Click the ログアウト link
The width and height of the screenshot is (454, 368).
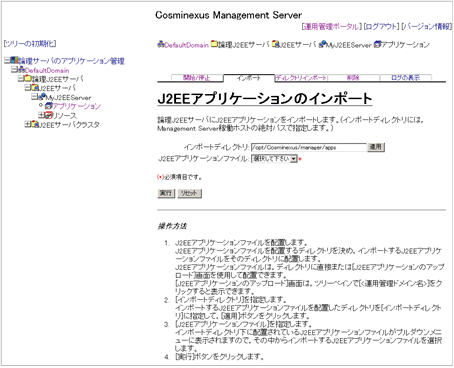coord(381,27)
